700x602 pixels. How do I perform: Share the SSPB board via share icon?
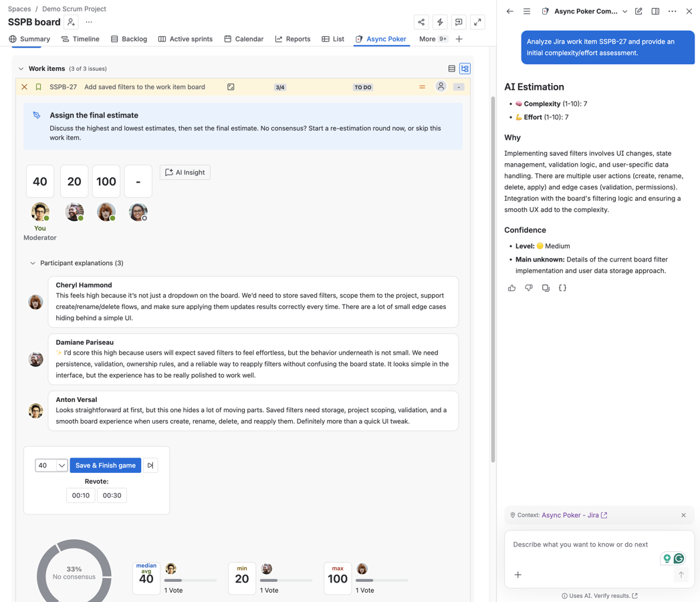tap(421, 22)
